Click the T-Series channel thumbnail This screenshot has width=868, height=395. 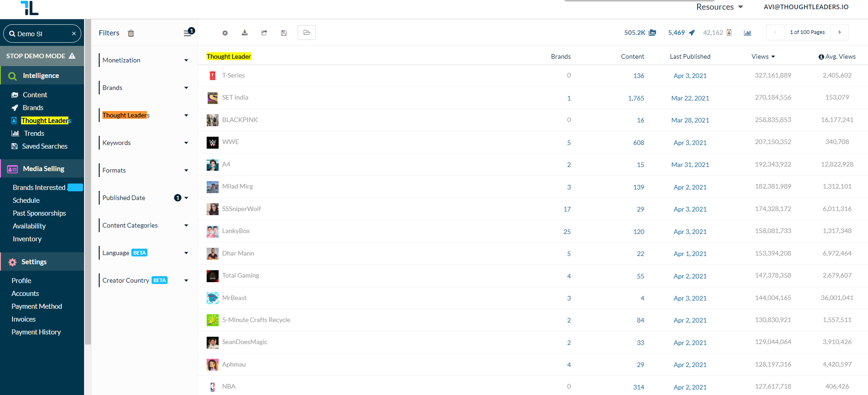pyautogui.click(x=213, y=76)
